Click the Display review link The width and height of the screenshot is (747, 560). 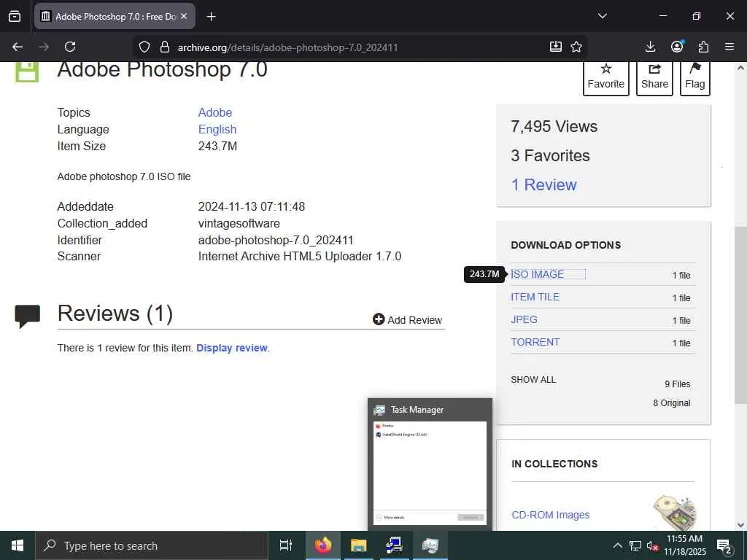232,348
